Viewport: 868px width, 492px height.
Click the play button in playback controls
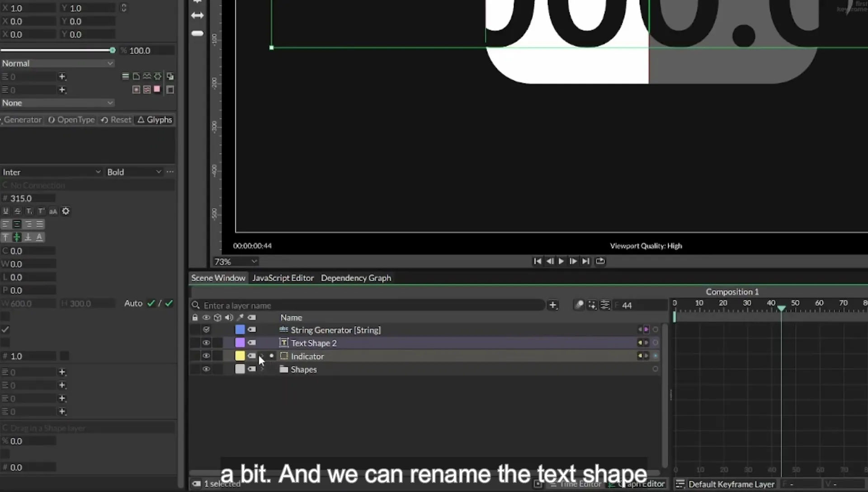click(561, 261)
